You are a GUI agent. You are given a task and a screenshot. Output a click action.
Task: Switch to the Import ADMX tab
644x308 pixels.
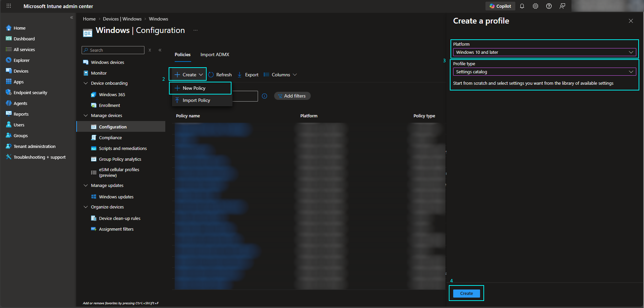pyautogui.click(x=215, y=54)
